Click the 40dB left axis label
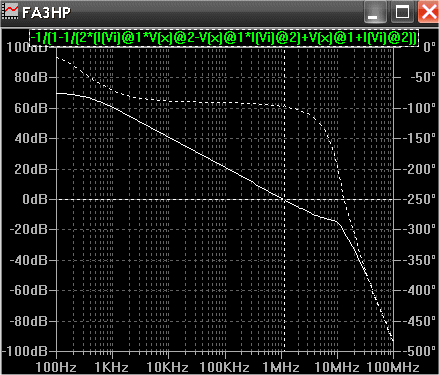The width and height of the screenshot is (439, 375). coord(31,138)
